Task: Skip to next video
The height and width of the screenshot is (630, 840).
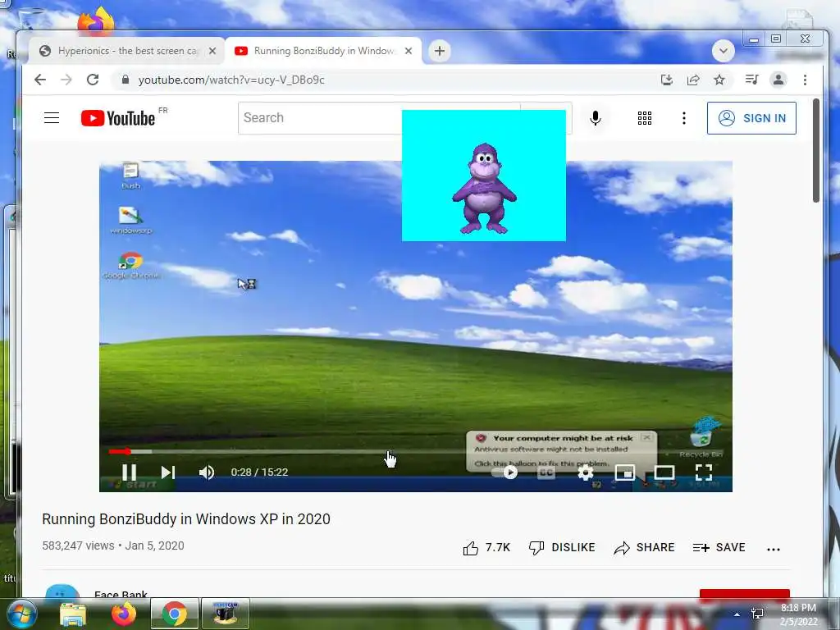Action: click(168, 472)
